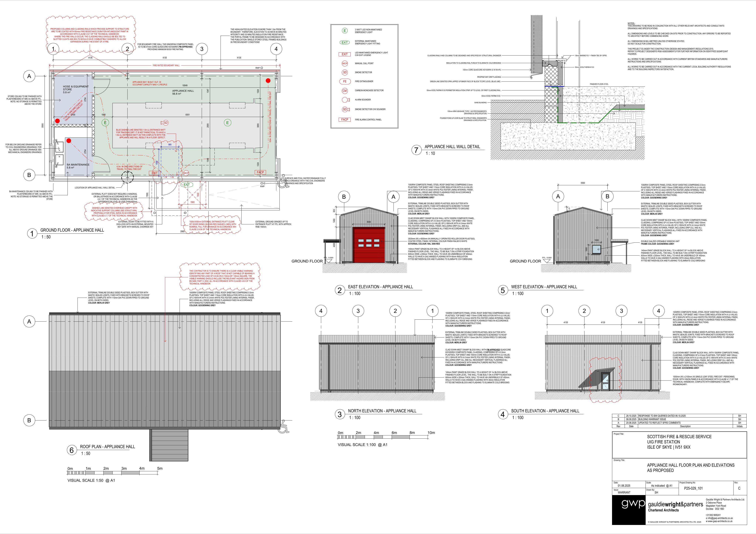This screenshot has height=534, width=756.
Task: Click the MCP symbol beside the floor plan exit door
Action: pyautogui.click(x=186, y=173)
